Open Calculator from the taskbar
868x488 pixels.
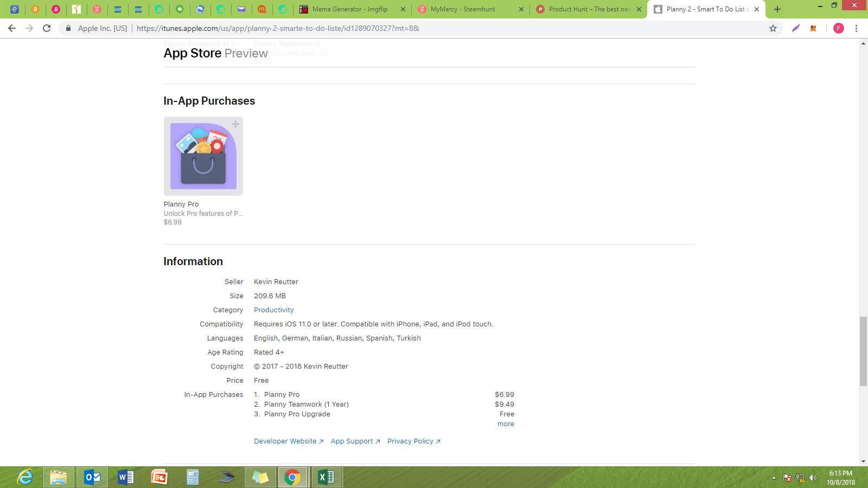(x=193, y=477)
